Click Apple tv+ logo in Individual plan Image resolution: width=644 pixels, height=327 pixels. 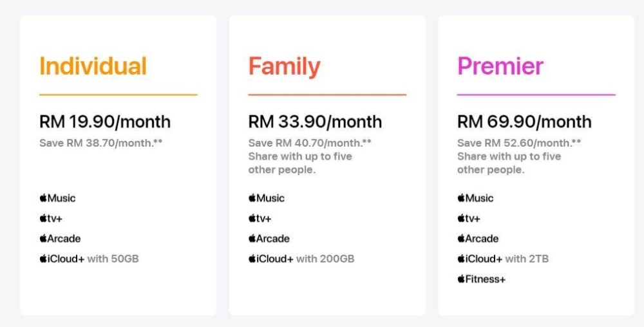click(x=51, y=218)
